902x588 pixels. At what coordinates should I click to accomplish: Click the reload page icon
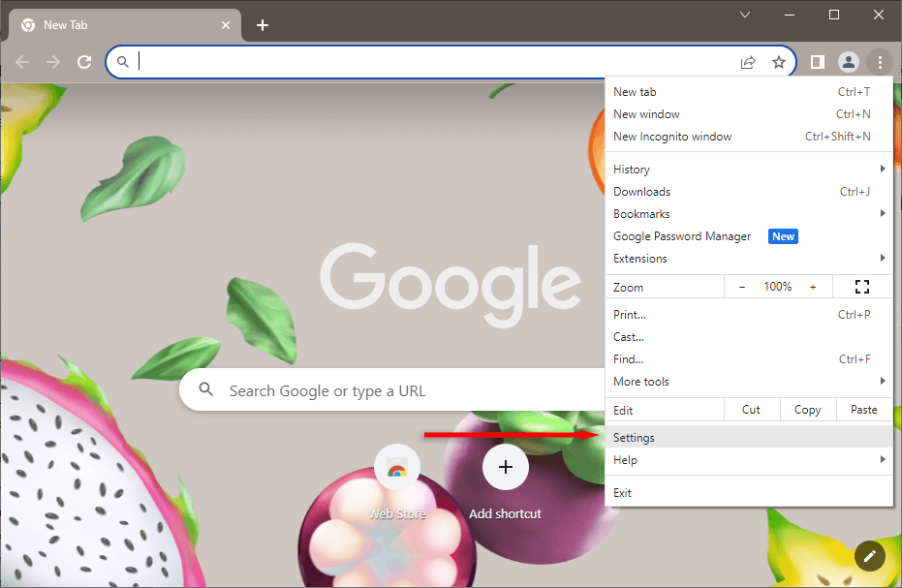pyautogui.click(x=84, y=62)
